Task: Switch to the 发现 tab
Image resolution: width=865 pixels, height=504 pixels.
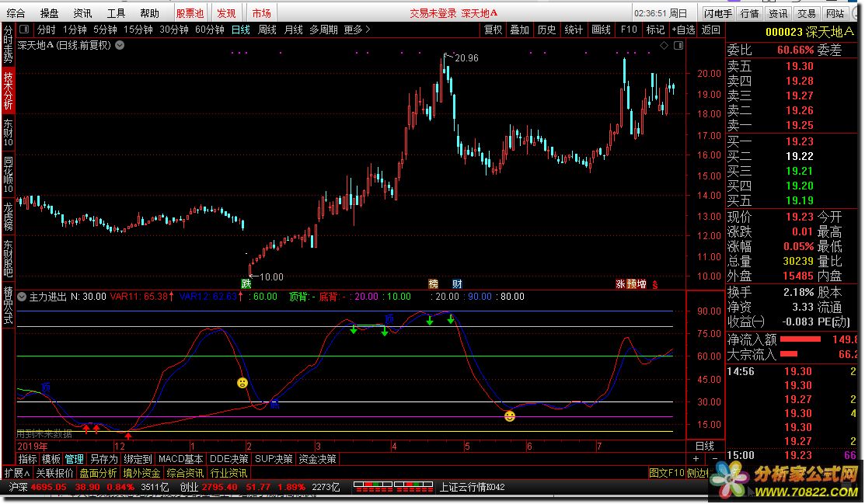Action: coord(226,13)
